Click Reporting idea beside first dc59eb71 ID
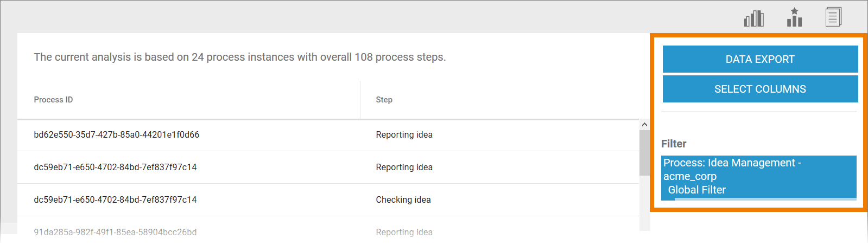 click(x=404, y=167)
